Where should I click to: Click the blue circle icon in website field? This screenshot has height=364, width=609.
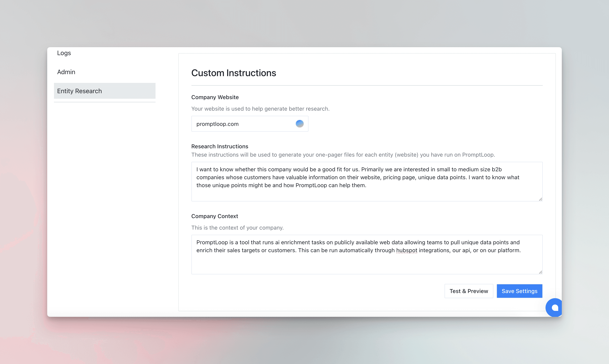pyautogui.click(x=299, y=124)
